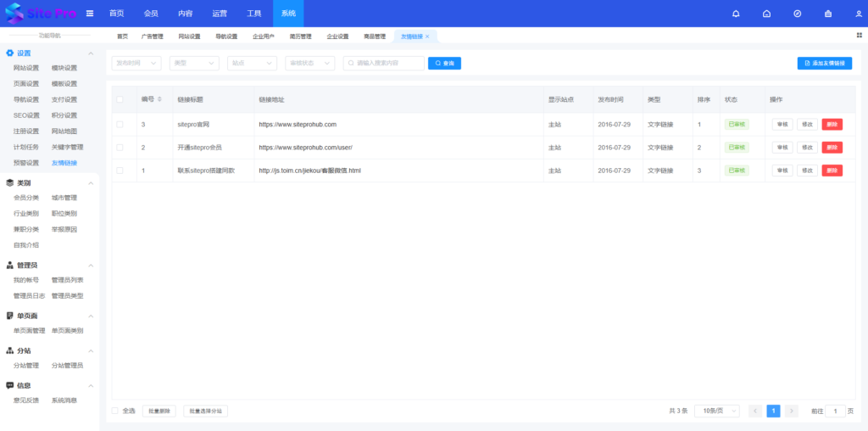Sort by 编号 column arrows
This screenshot has width=868, height=431.
(x=160, y=99)
